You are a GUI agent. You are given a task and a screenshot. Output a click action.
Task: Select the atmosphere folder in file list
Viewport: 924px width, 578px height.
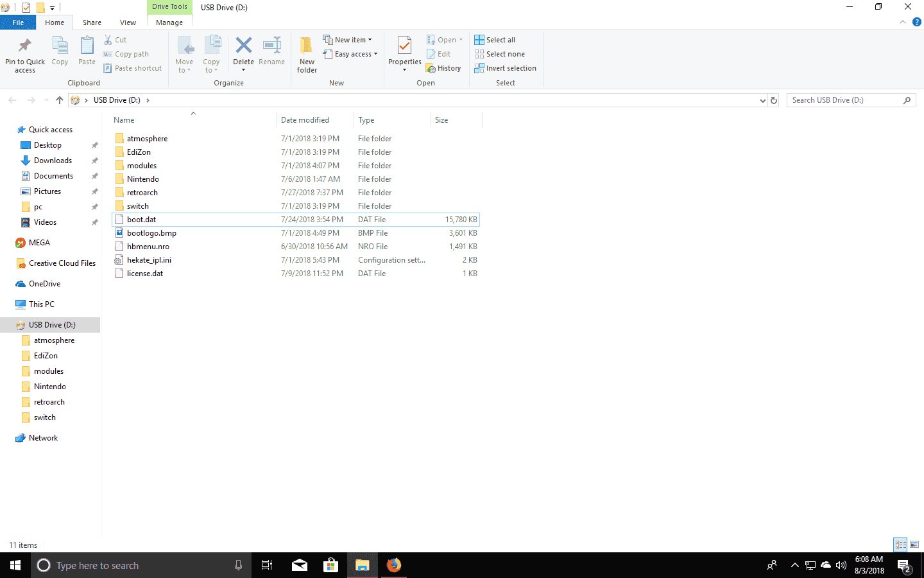(296, 139)
